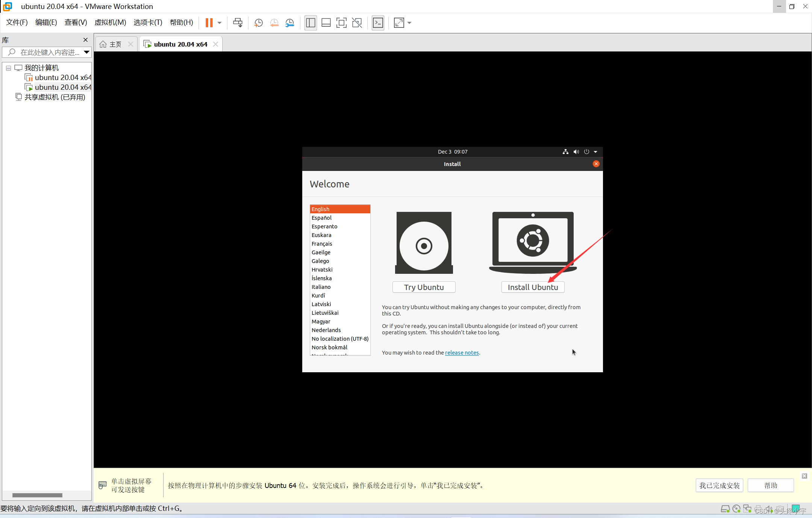This screenshot has width=812, height=518.
Task: Revert to previous snapshot icon
Action: tap(274, 23)
